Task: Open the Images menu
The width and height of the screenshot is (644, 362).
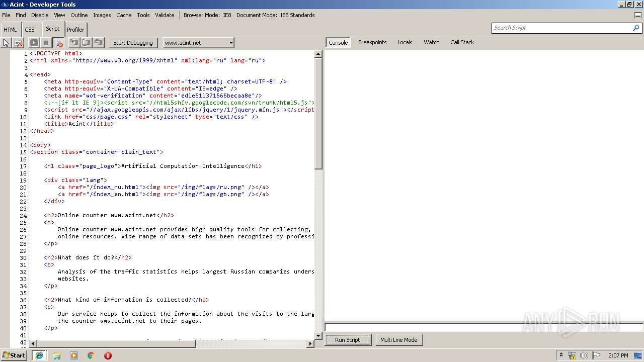Action: 102,15
